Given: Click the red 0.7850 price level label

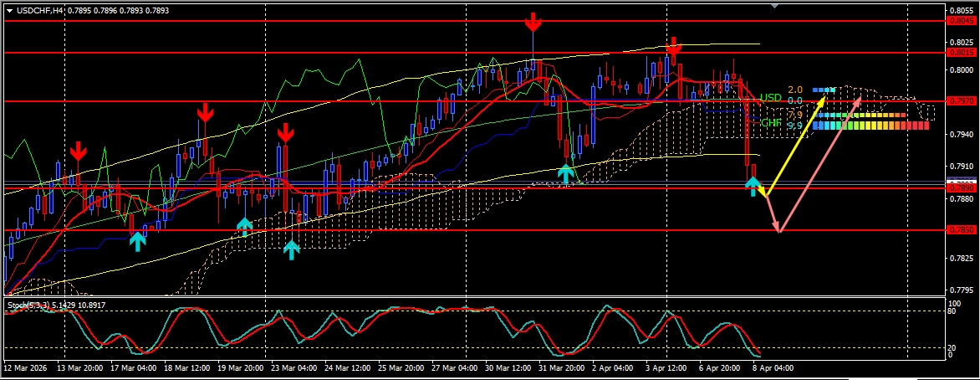Looking at the screenshot, I should click(962, 229).
